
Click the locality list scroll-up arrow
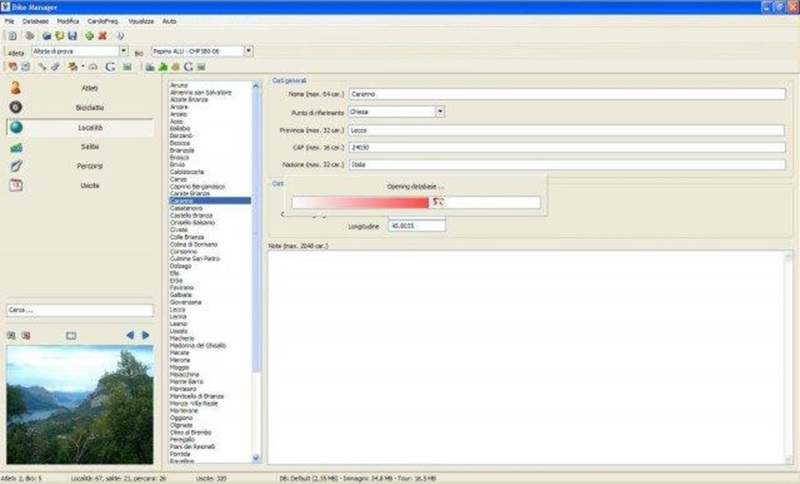pos(256,86)
